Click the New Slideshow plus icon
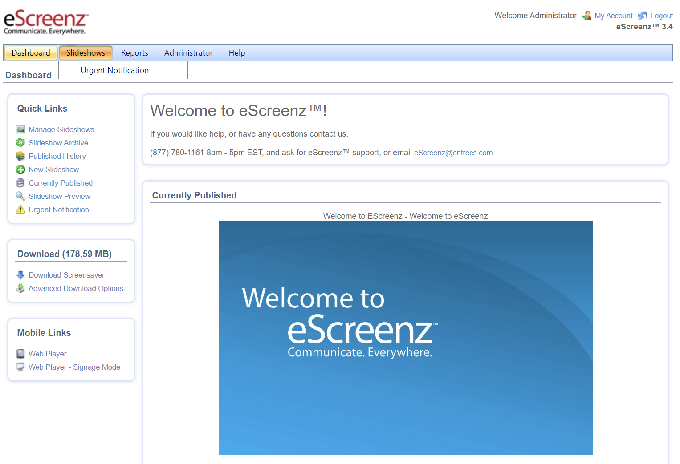 pyautogui.click(x=20, y=170)
